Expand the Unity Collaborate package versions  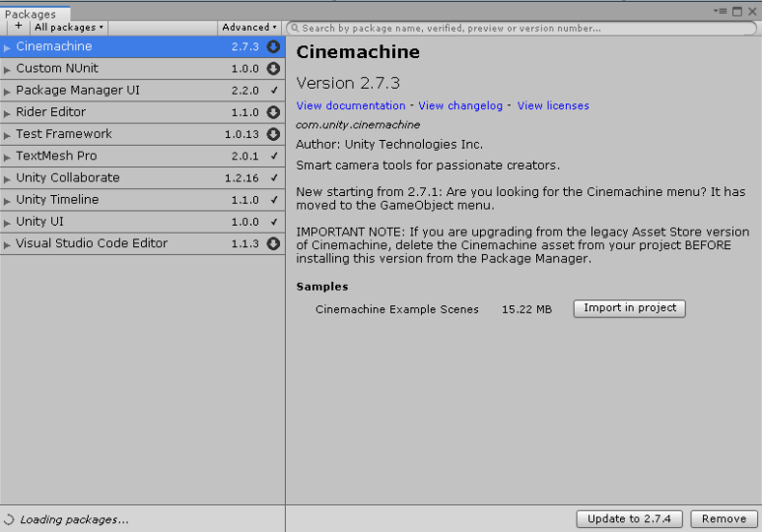7,178
